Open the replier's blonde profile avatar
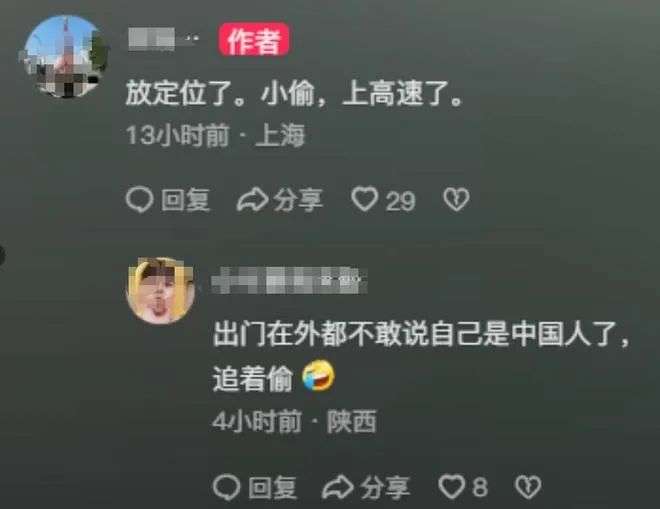 pos(161,290)
